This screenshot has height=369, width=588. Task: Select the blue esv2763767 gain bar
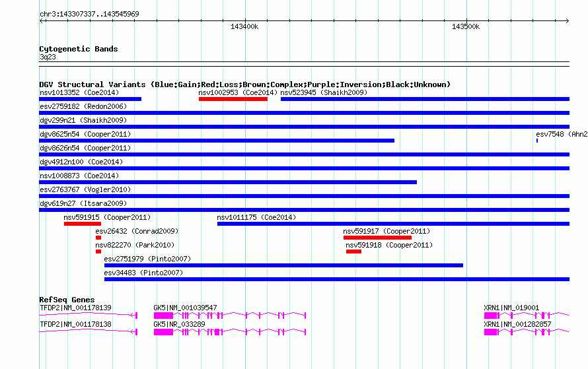coord(304,196)
